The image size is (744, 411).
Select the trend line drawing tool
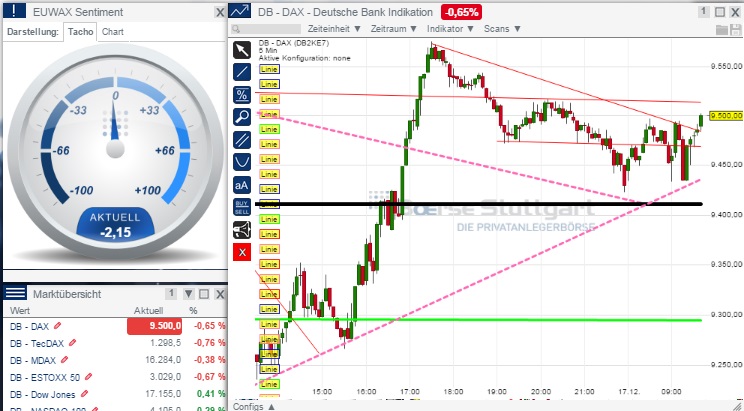point(242,72)
